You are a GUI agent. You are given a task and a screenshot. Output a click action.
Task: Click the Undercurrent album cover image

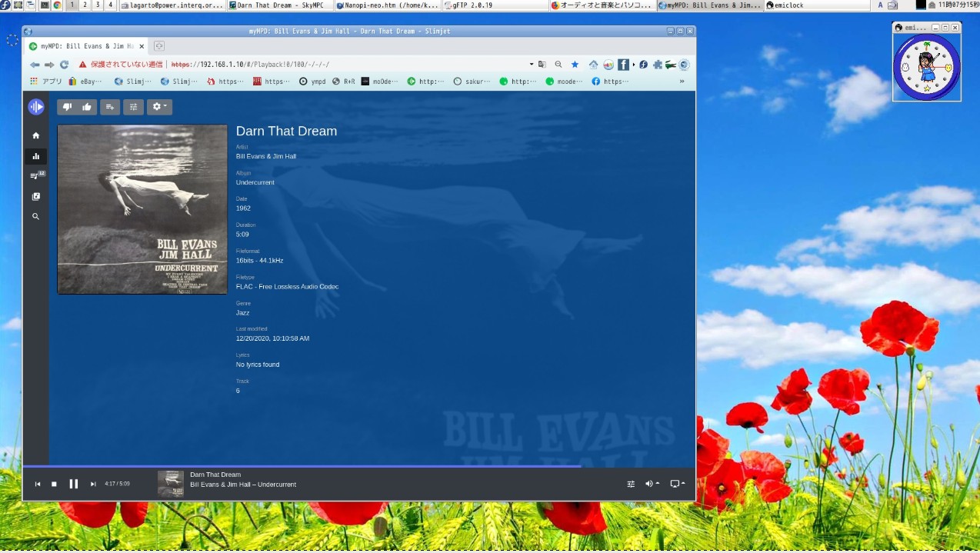(142, 209)
